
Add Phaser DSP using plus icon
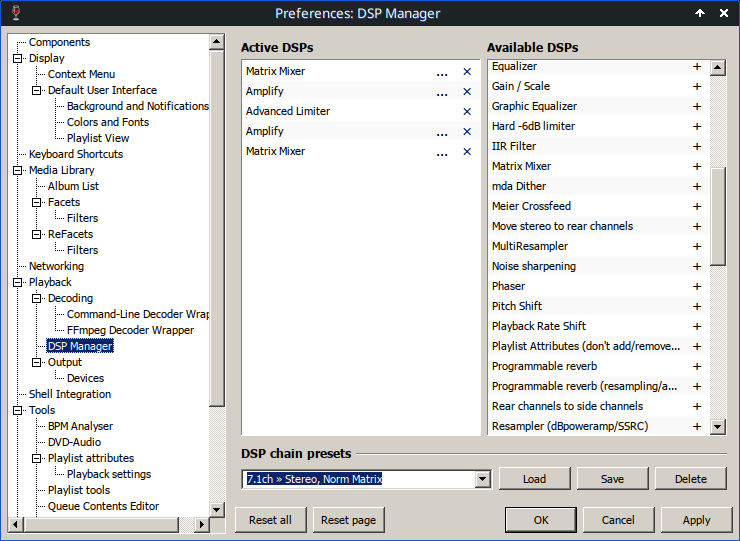click(697, 287)
